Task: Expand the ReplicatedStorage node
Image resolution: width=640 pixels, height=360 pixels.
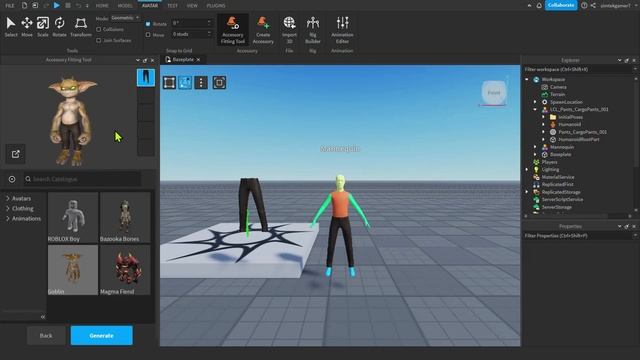Action: tap(527, 192)
